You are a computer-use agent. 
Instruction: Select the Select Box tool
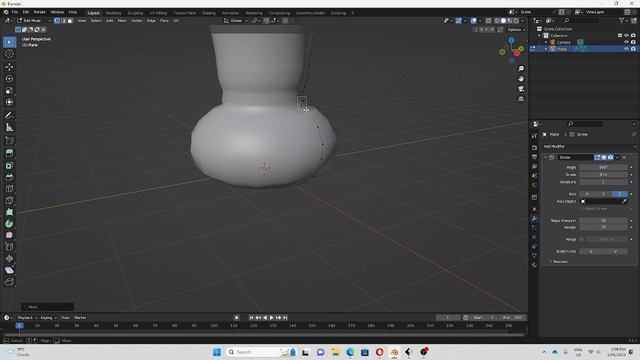[x=9, y=42]
